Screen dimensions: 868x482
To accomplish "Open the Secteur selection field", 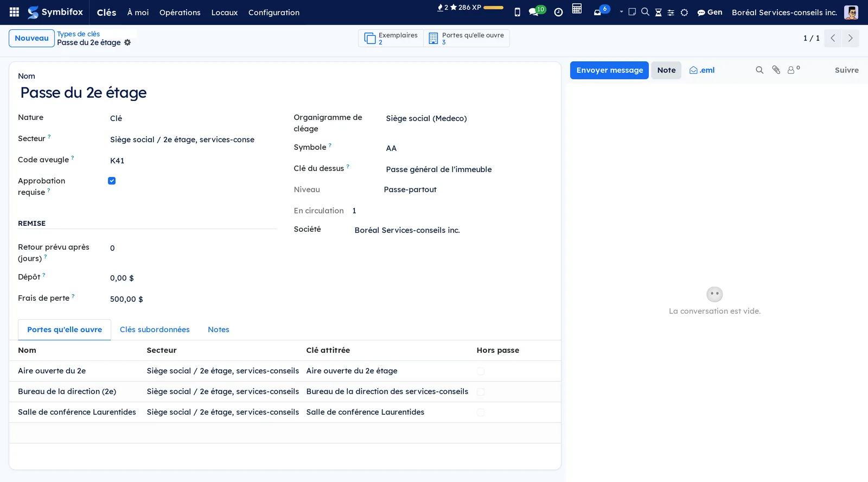I will (x=193, y=139).
